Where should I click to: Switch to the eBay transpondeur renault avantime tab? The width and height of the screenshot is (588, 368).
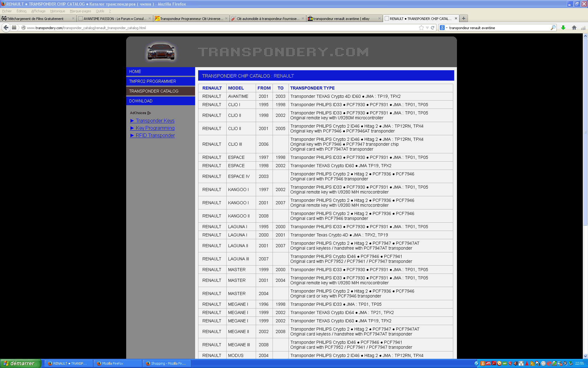pos(341,19)
